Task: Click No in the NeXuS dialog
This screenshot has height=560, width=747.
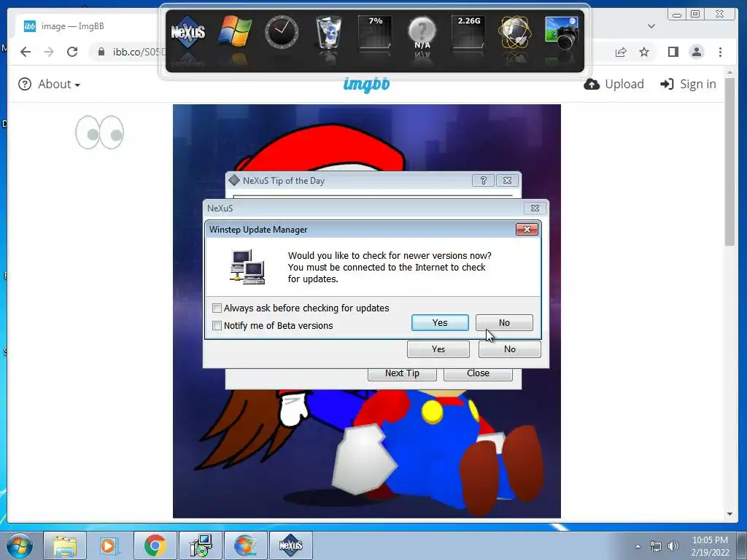Action: (509, 349)
